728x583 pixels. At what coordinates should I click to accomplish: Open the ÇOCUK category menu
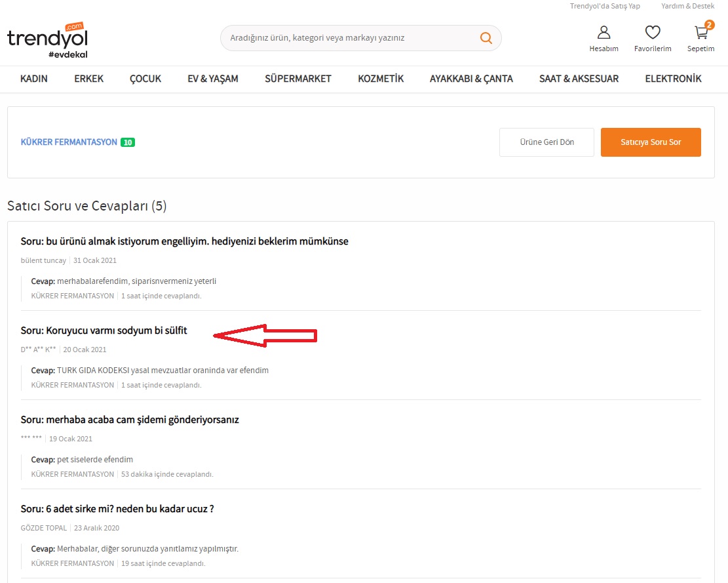(145, 79)
